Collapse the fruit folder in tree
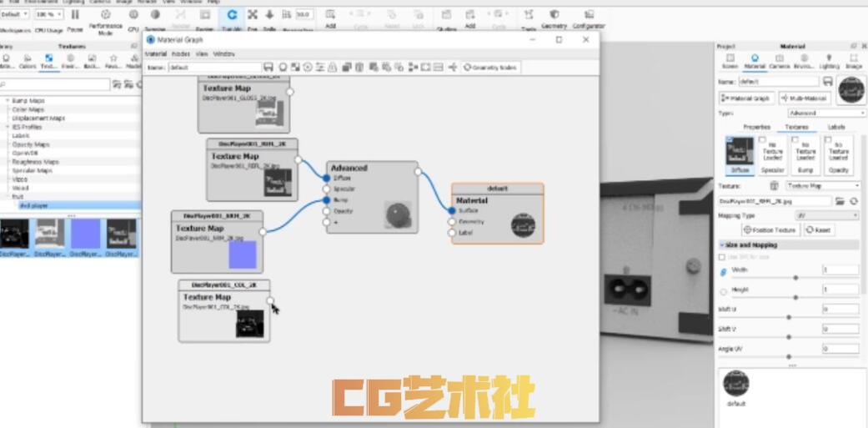The image size is (868, 428). point(8,197)
